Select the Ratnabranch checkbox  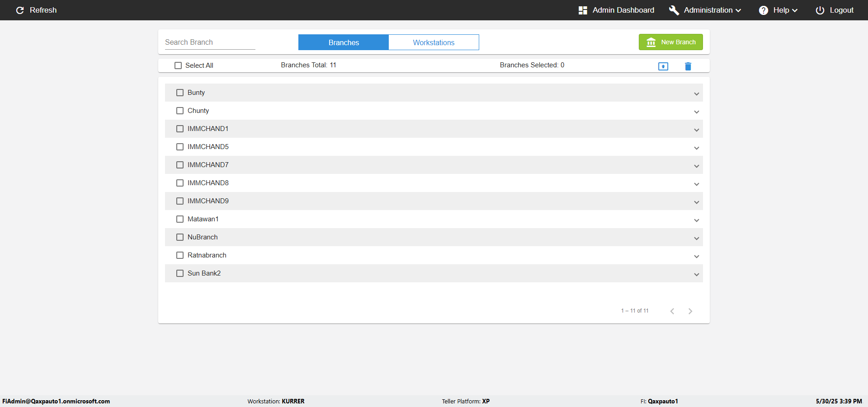click(180, 255)
